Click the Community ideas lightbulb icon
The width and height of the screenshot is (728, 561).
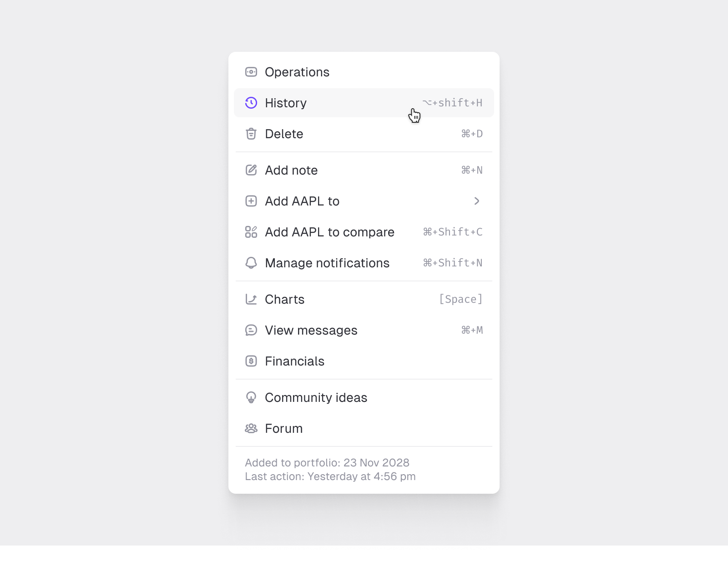coord(251,397)
